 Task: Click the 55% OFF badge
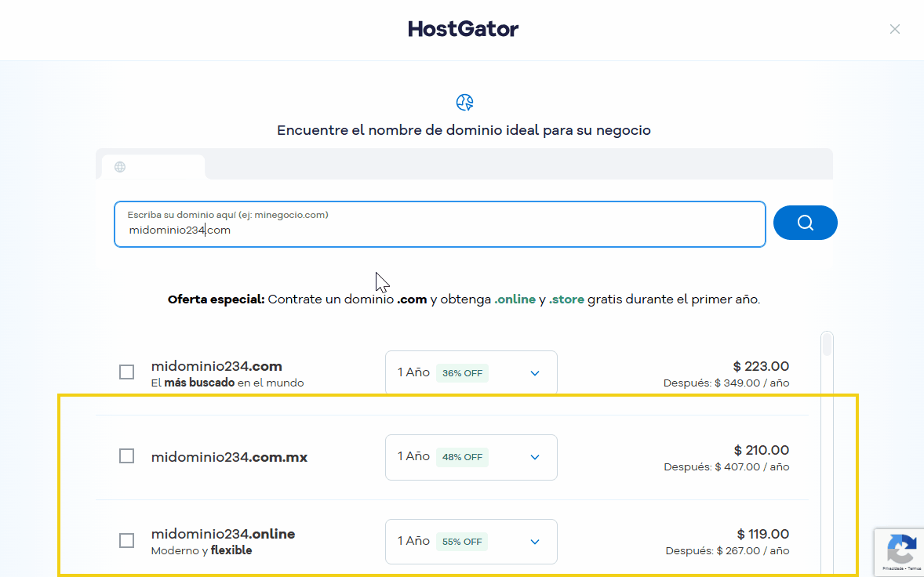[462, 542]
